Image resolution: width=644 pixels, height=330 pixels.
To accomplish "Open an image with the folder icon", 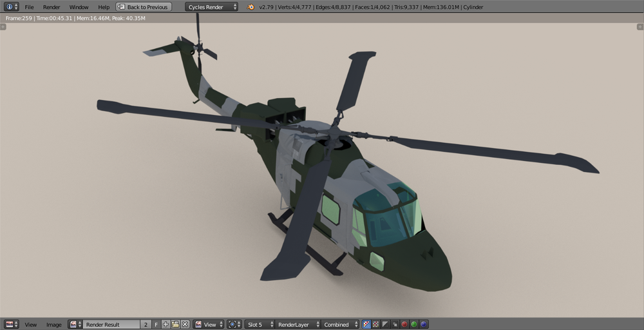I will 175,324.
